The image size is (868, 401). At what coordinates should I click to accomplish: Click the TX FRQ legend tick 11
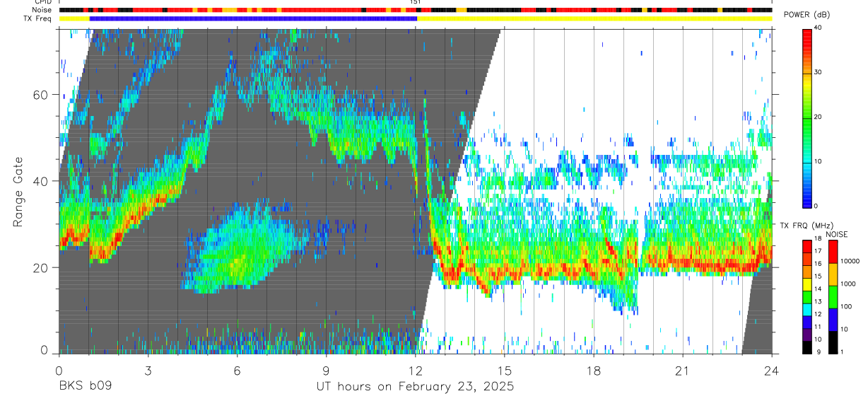pyautogui.click(x=818, y=327)
